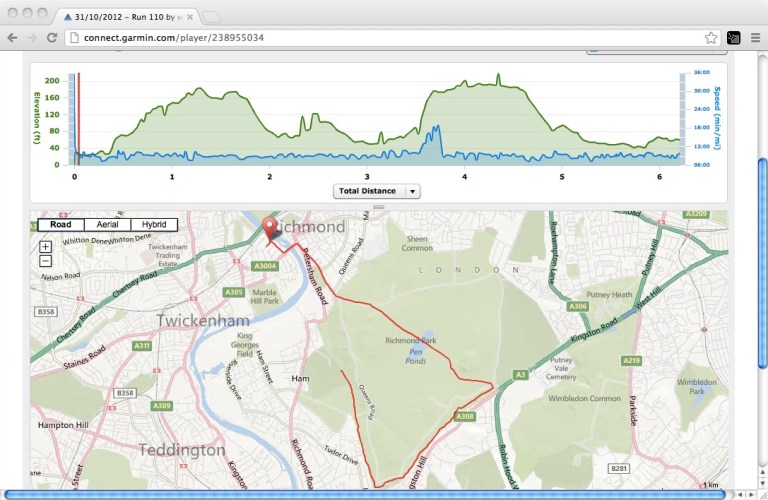Open the Chrome menu icon
768x500 pixels.
[x=755, y=37]
